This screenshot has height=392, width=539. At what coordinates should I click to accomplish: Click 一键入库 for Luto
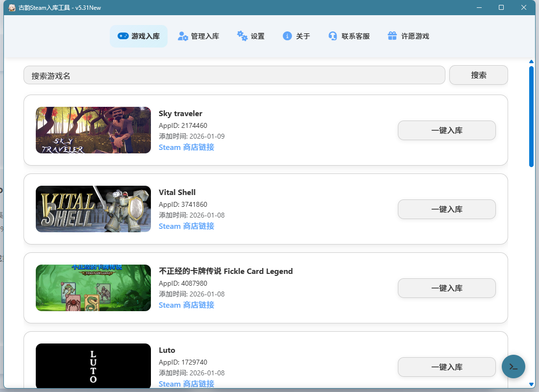pos(446,367)
